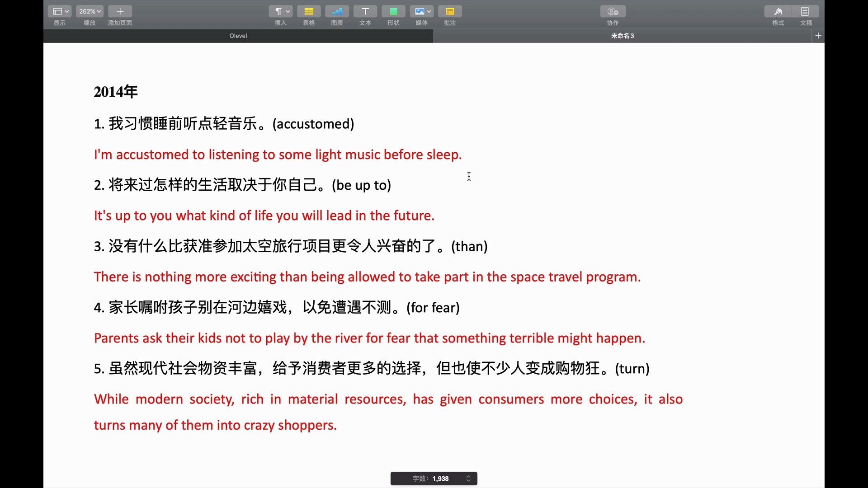The width and height of the screenshot is (868, 488).
Task: Insert a table with 表格 icon
Action: (309, 11)
